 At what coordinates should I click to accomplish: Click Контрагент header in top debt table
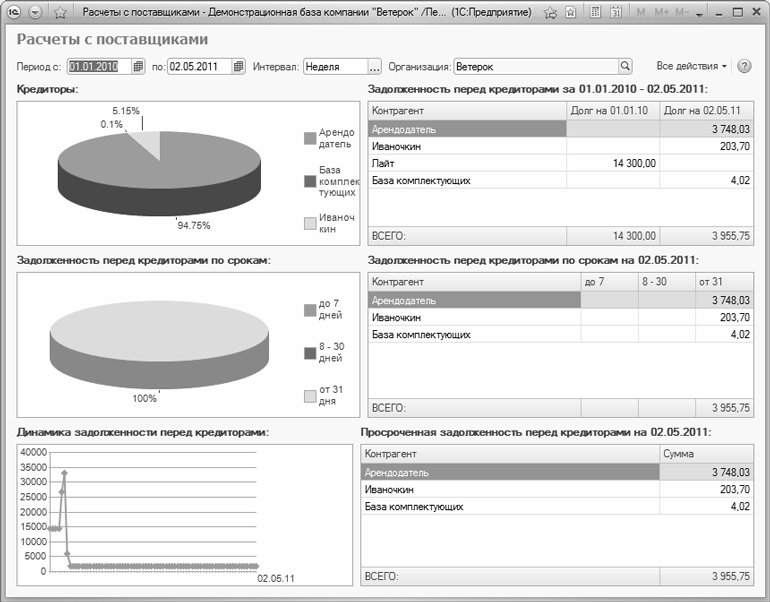point(467,110)
